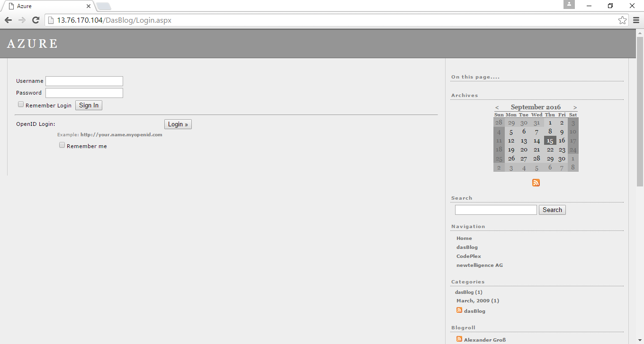
Task: Open the newtelligence AG navigation link
Action: click(480, 265)
